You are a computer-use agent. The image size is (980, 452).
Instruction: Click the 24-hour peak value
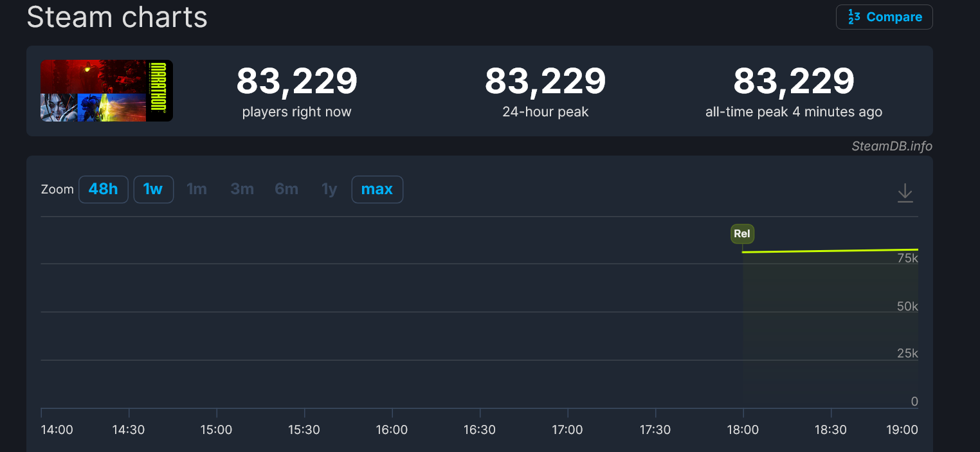click(545, 82)
